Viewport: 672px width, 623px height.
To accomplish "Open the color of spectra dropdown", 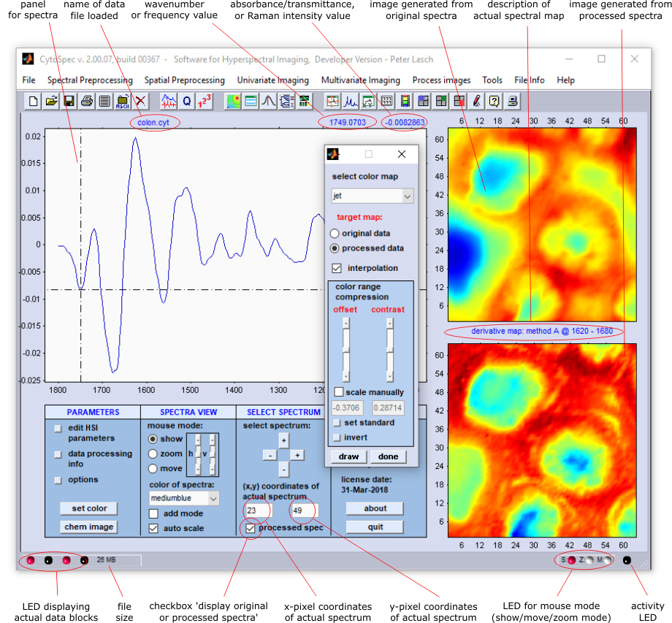I will tap(184, 497).
